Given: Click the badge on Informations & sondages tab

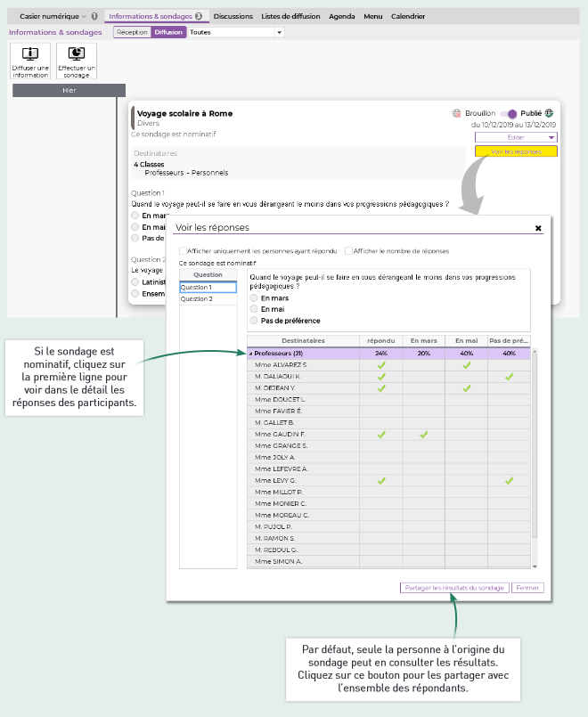Looking at the screenshot, I should tap(199, 16).
